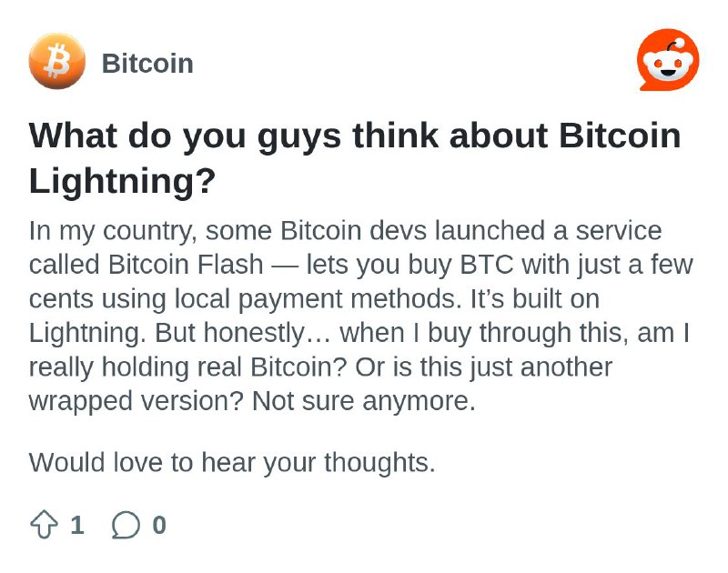The width and height of the screenshot is (728, 573).
Task: Click the word "Lightning?" in the title
Action: point(123,181)
